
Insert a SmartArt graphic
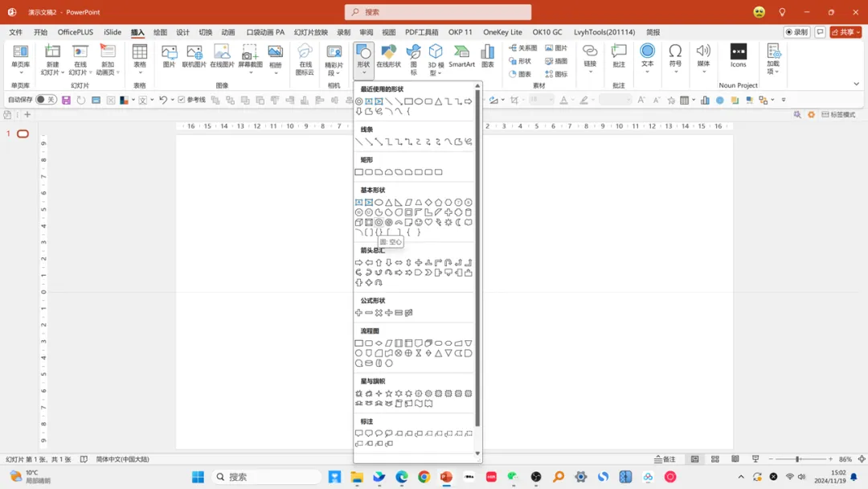(461, 56)
